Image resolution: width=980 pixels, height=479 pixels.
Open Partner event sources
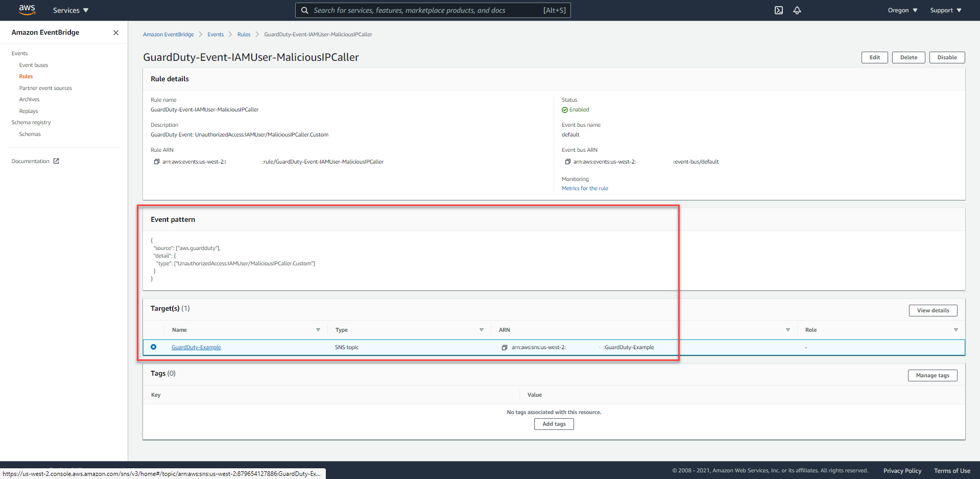[x=45, y=88]
